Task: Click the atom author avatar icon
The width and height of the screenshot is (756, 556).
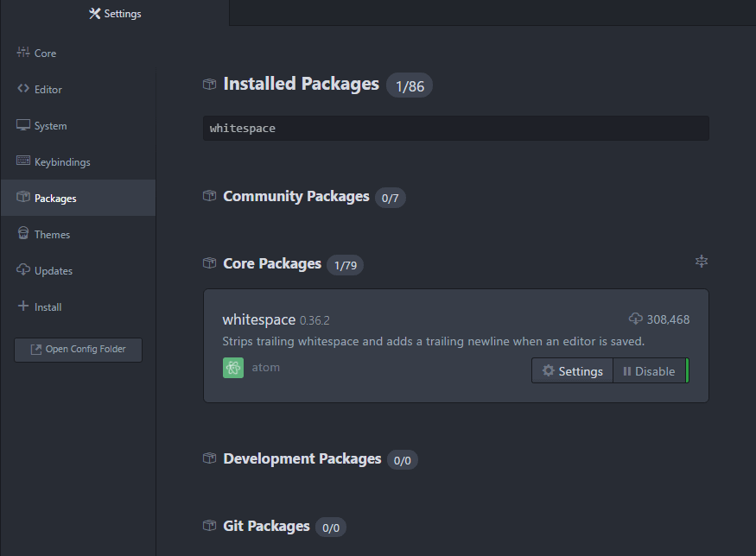Action: point(232,368)
